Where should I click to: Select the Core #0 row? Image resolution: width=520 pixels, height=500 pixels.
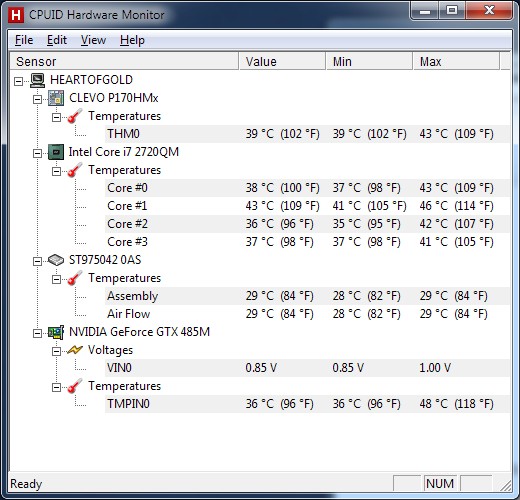tap(307, 188)
